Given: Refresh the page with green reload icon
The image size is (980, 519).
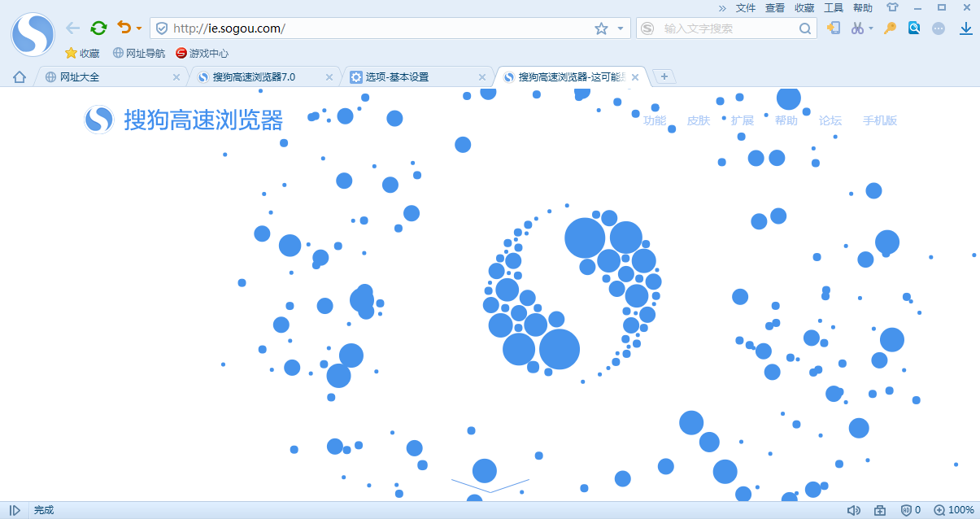Looking at the screenshot, I should coord(98,28).
